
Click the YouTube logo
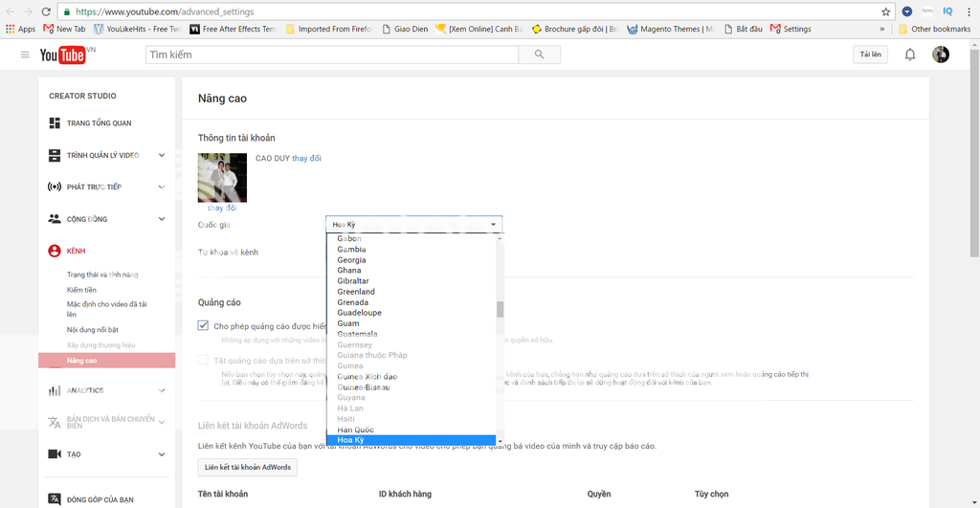(x=64, y=55)
